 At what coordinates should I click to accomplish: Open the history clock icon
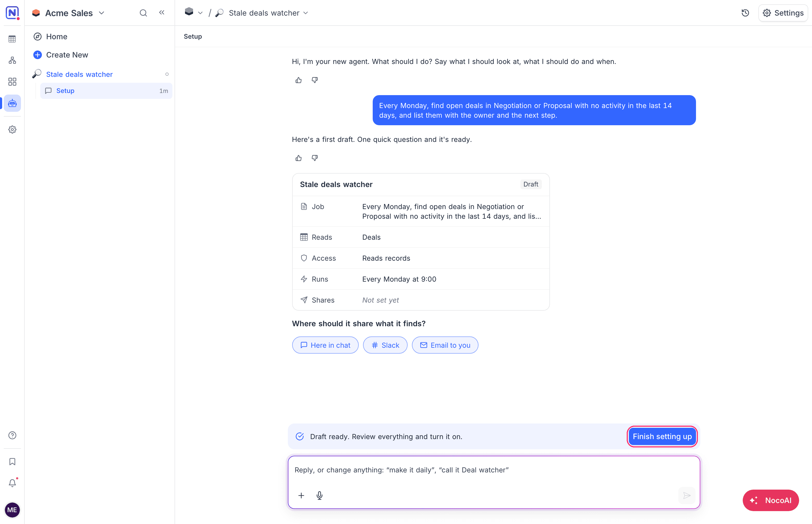745,13
